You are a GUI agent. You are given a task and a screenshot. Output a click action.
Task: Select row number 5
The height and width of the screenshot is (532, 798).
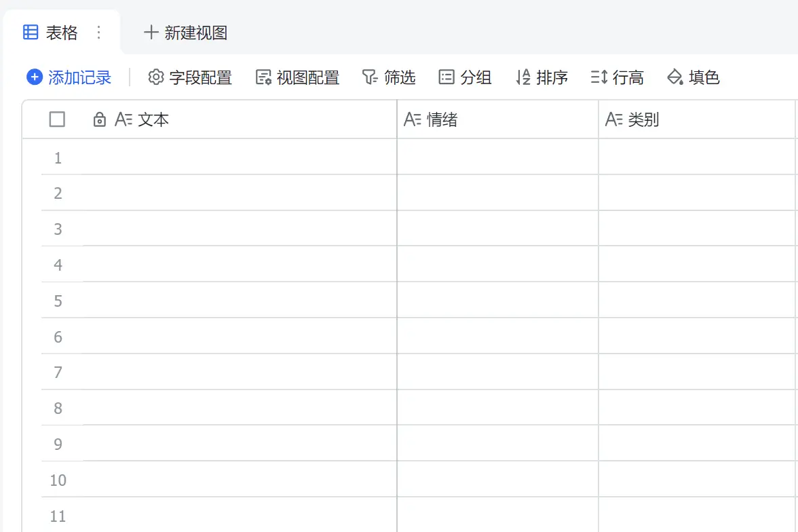click(58, 301)
